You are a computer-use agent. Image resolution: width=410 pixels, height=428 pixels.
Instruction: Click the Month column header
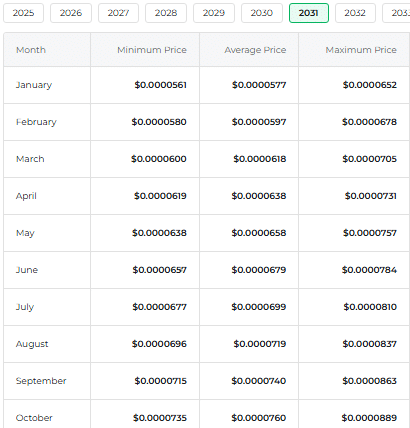point(31,50)
